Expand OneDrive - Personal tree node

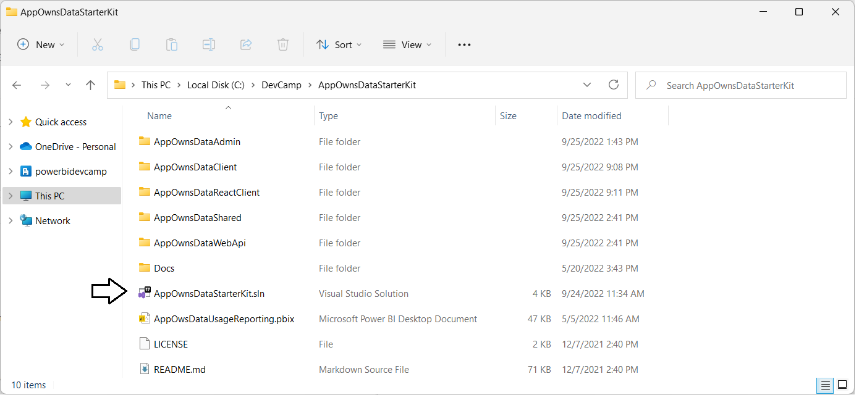[10, 146]
